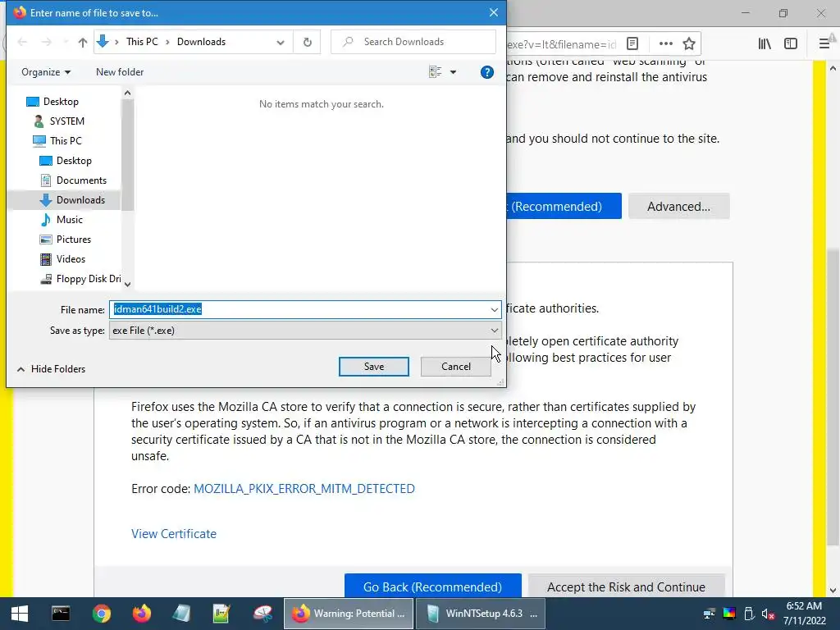Click Accept the Risk and Continue
This screenshot has width=840, height=630.
coord(626,586)
